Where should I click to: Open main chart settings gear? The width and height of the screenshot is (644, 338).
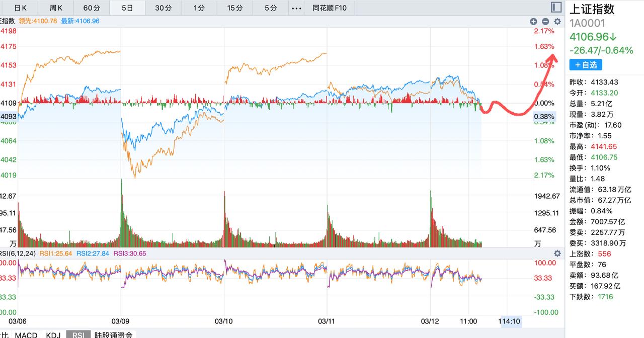[x=557, y=21]
